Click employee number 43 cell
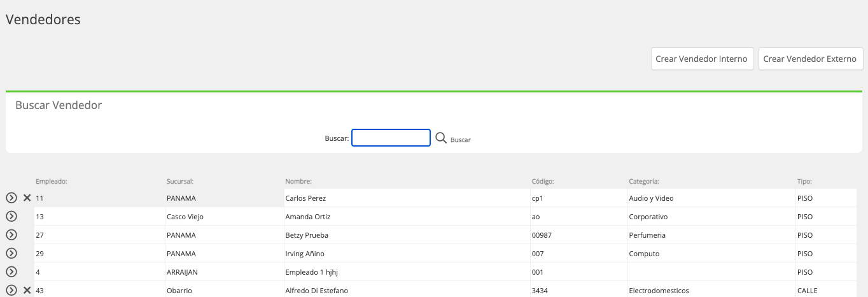Screen dimensions: 868x297 (x=99, y=291)
